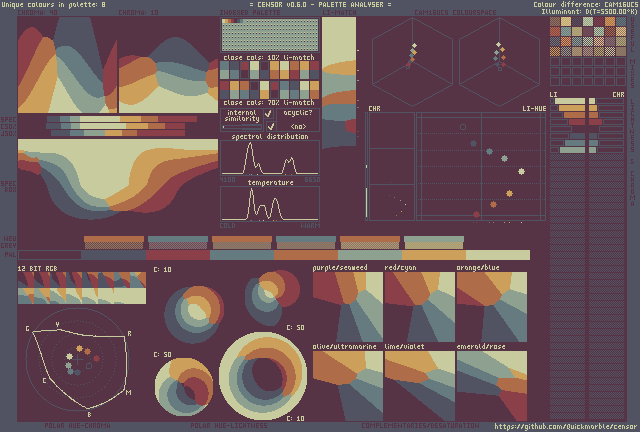640x432 pixels.
Task: Click the 'close cols: 10% li-match' label
Action: point(269,58)
